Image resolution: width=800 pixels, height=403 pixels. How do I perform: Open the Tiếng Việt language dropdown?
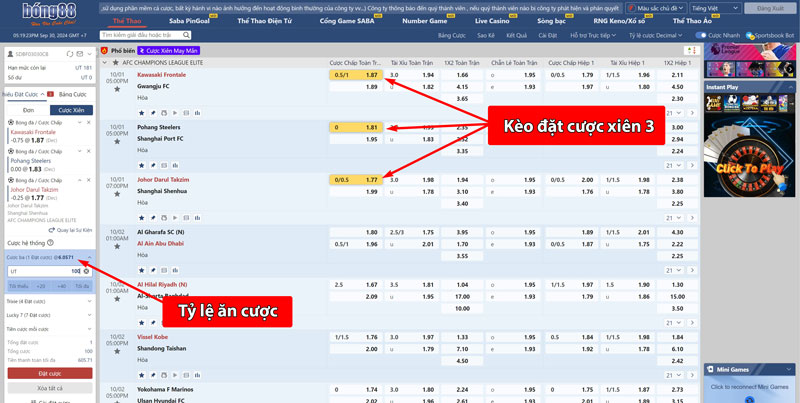(715, 8)
